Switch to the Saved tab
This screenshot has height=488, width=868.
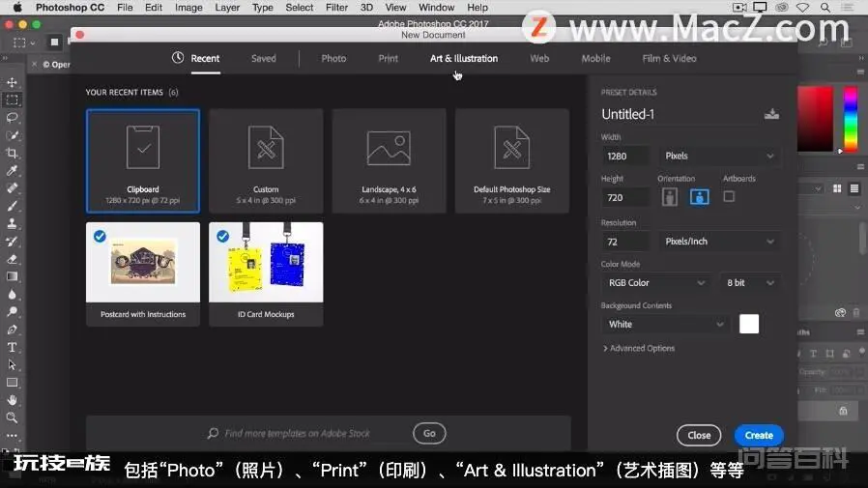coord(264,58)
